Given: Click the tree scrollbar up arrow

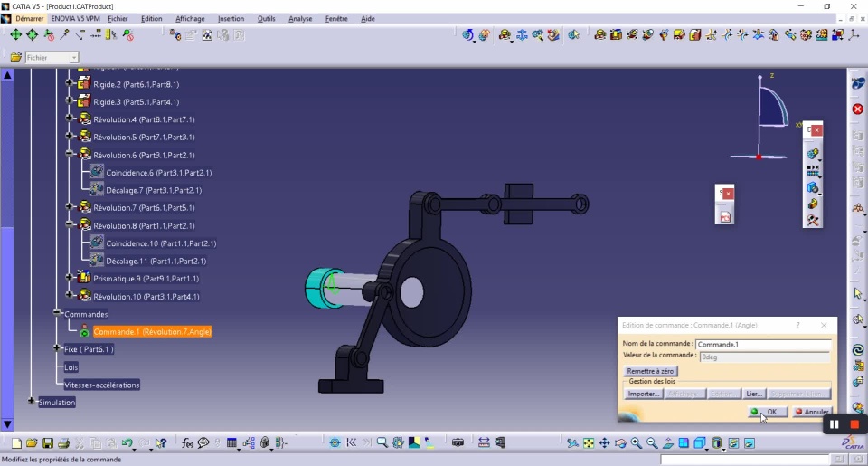Looking at the screenshot, I should coord(7,75).
